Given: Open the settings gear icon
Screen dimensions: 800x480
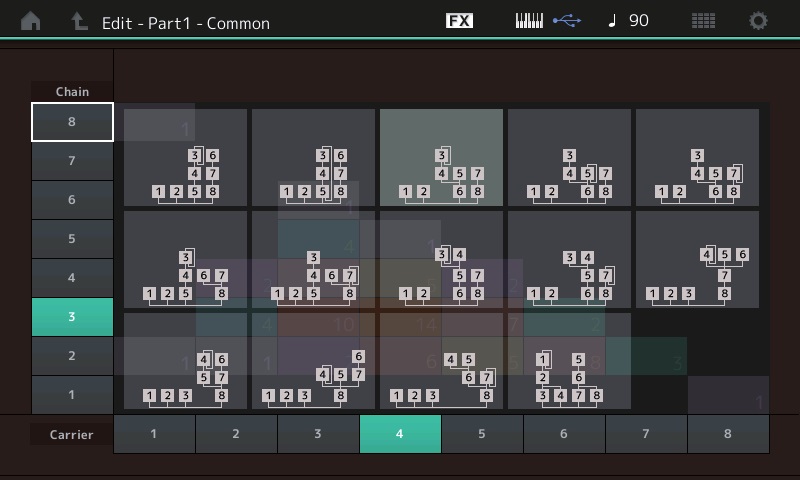Looking at the screenshot, I should pyautogui.click(x=759, y=21).
